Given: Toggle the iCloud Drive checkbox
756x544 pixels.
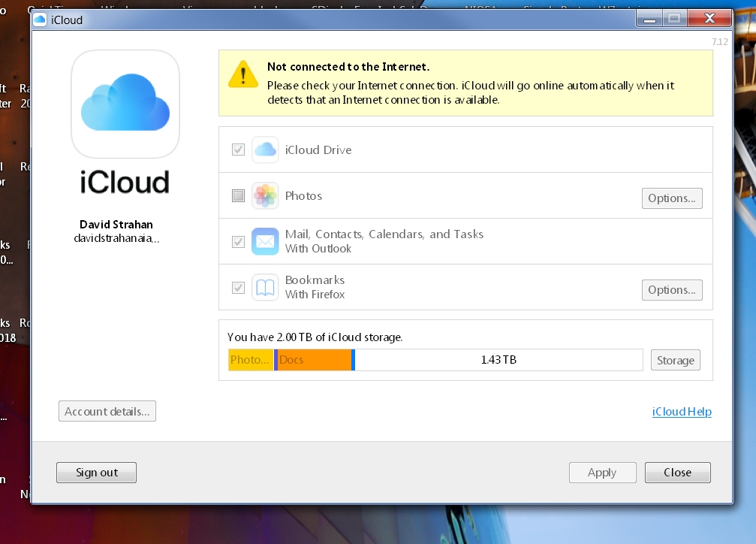Looking at the screenshot, I should [238, 150].
